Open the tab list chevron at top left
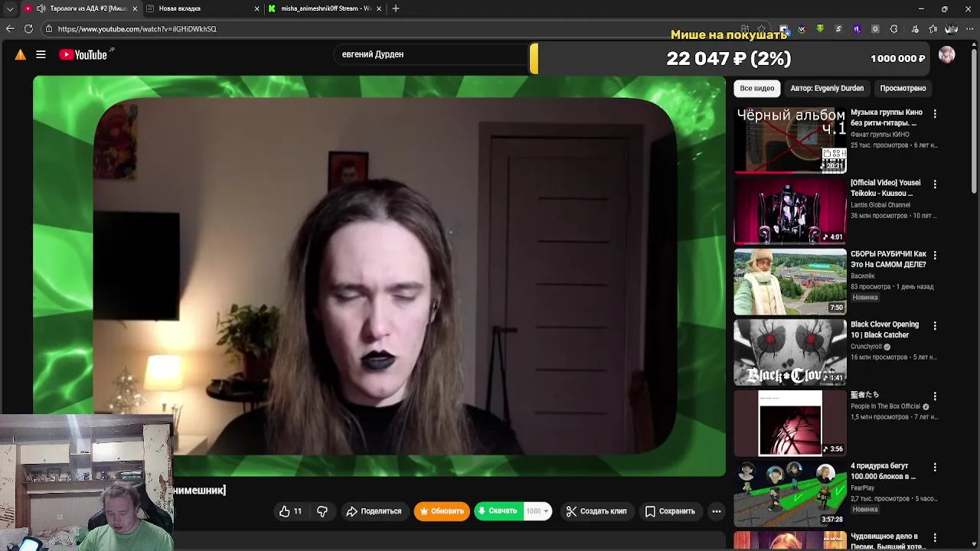The image size is (980, 551). (x=10, y=8)
